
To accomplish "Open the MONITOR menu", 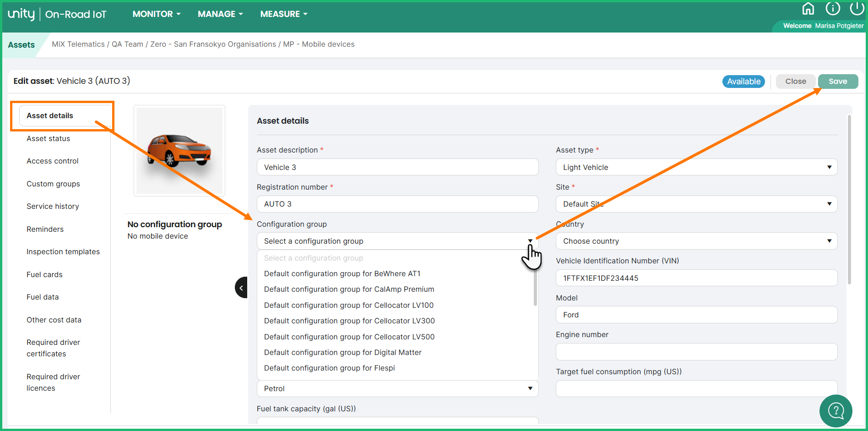I will [x=157, y=14].
